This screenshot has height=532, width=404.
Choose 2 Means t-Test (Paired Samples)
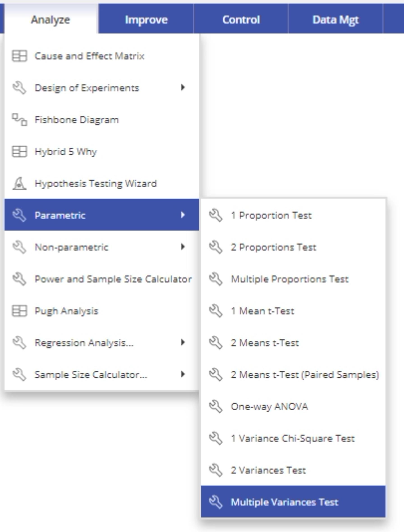coord(305,375)
